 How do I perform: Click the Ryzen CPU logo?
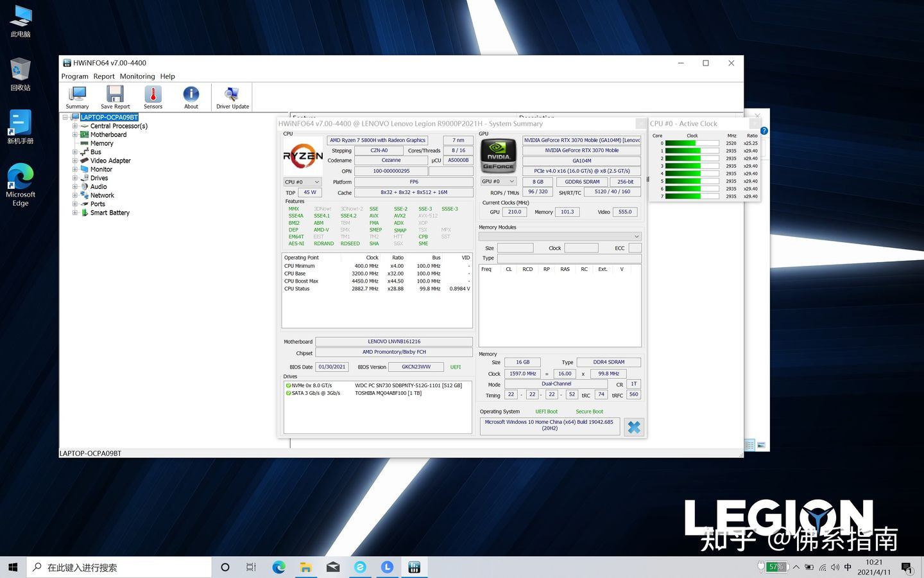pos(303,156)
